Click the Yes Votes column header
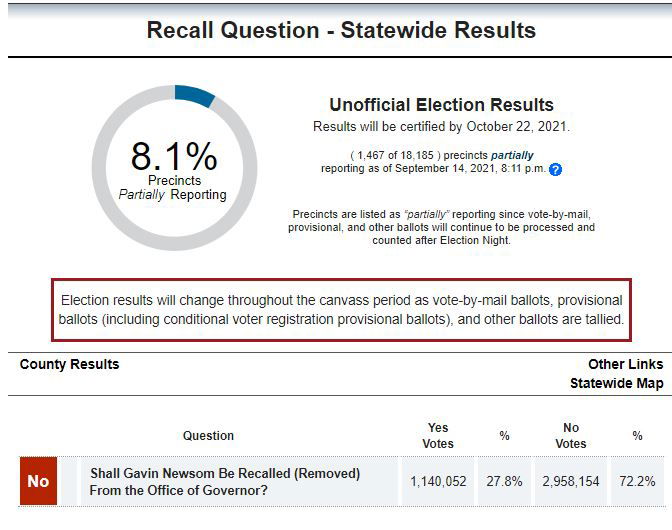 438,435
